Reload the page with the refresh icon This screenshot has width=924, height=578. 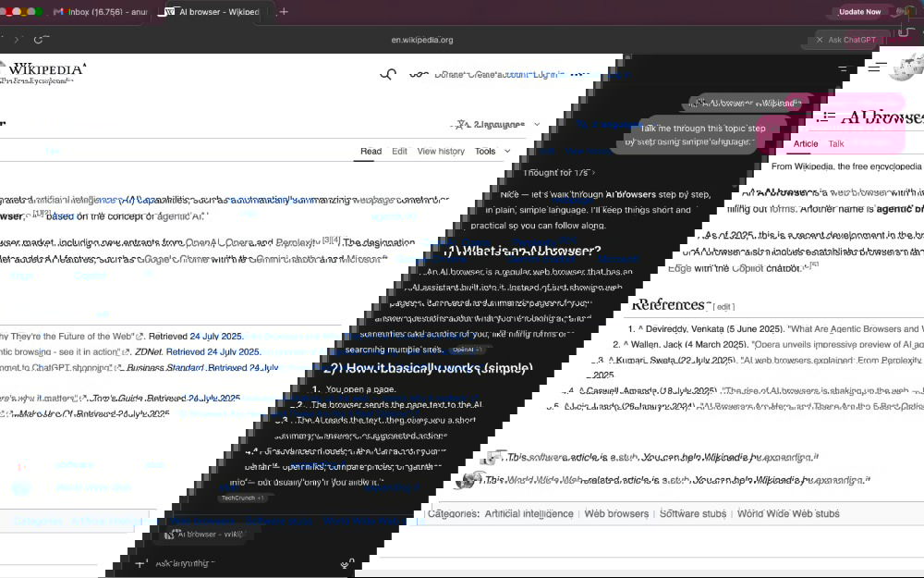pos(39,40)
